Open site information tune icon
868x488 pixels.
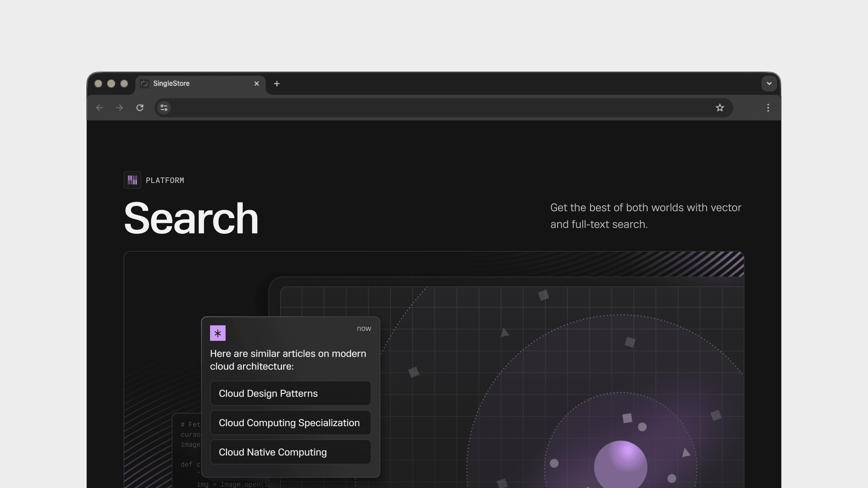pos(164,108)
